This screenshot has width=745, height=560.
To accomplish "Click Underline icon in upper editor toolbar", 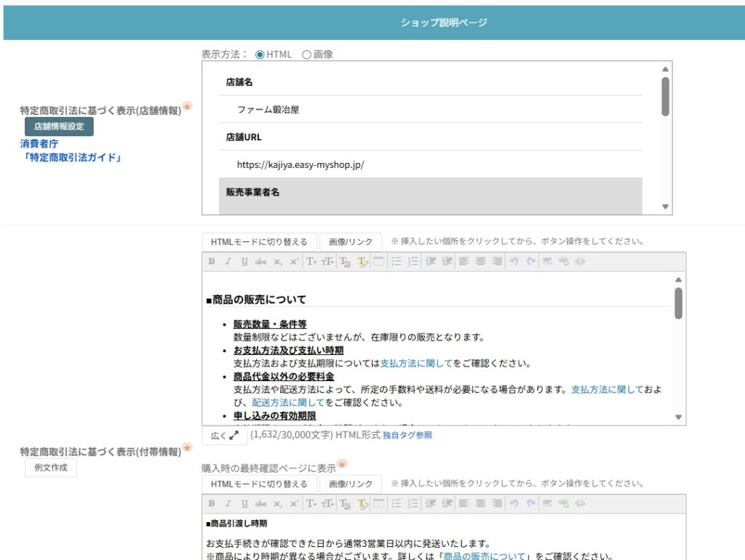I will click(x=244, y=262).
